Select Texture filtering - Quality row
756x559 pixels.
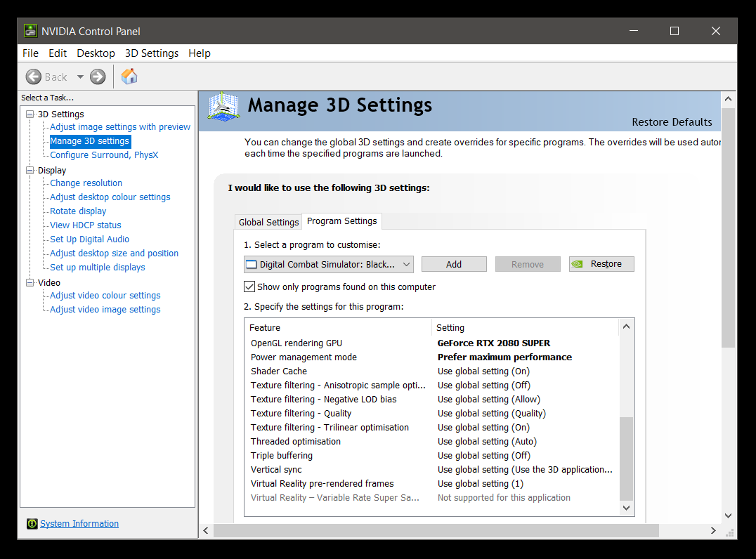pos(432,413)
